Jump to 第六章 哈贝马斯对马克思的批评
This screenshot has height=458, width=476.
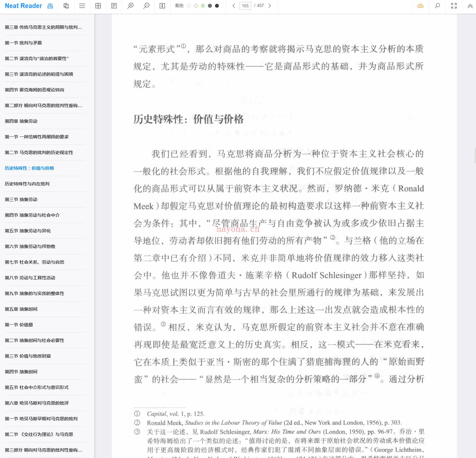pos(37,403)
